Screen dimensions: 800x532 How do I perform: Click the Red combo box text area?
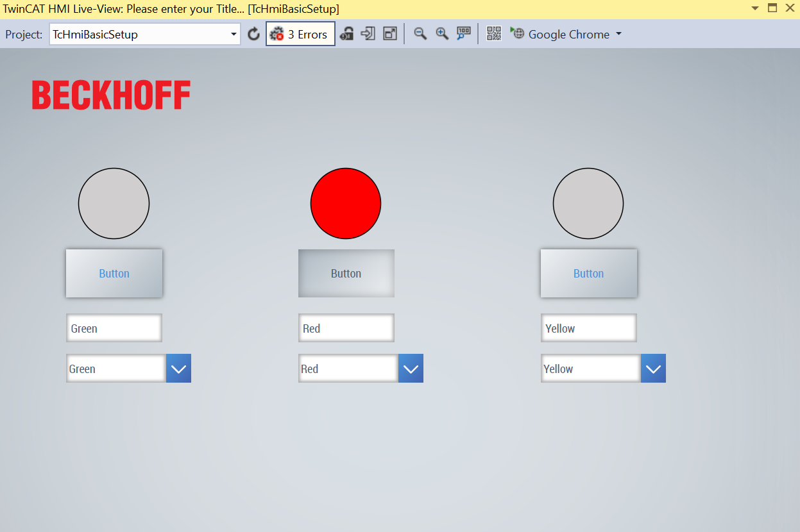[348, 369]
